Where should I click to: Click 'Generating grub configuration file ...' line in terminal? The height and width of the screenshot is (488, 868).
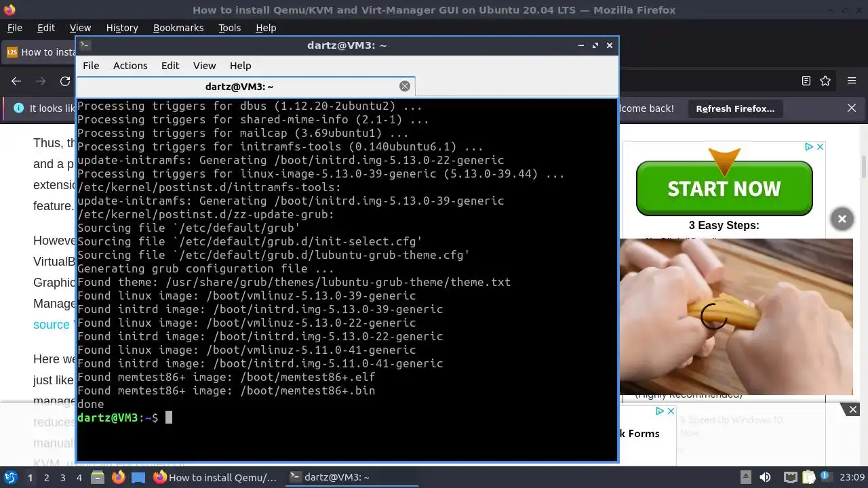tap(205, 268)
